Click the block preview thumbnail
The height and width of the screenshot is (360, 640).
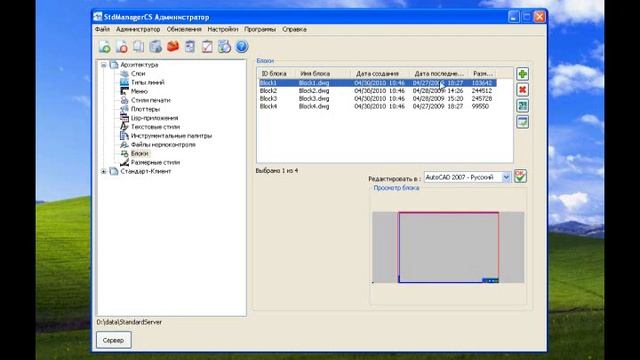[x=448, y=247]
